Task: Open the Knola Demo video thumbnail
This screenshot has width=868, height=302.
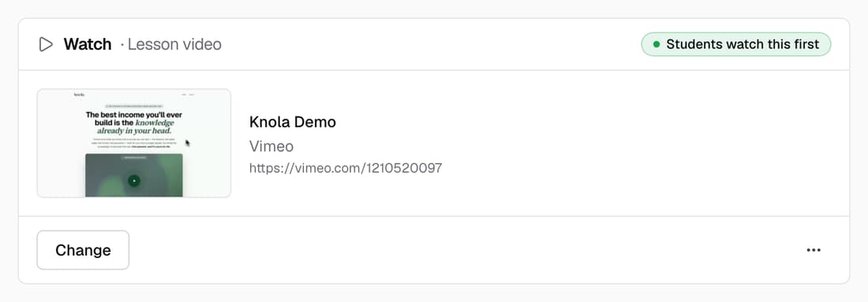Action: [134, 143]
